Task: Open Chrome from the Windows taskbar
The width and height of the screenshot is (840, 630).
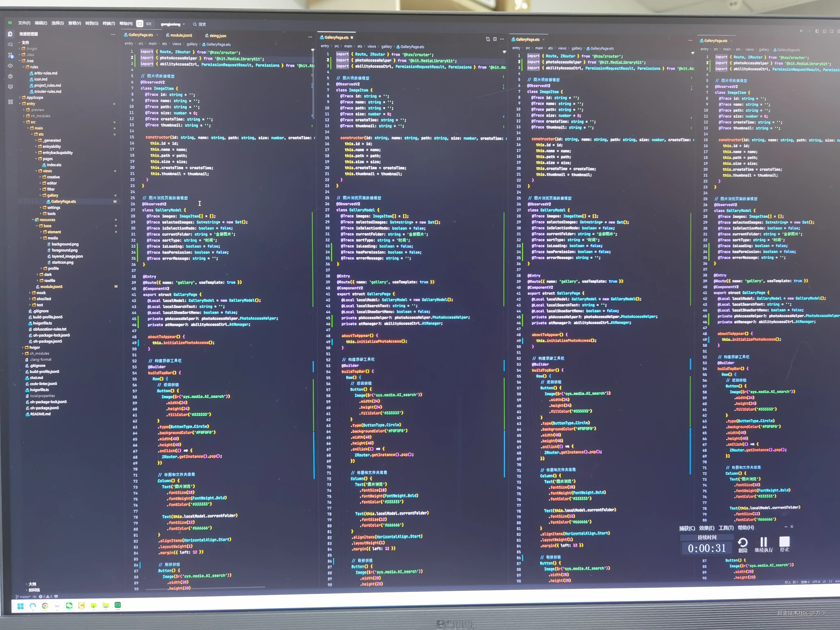Action: click(45, 606)
